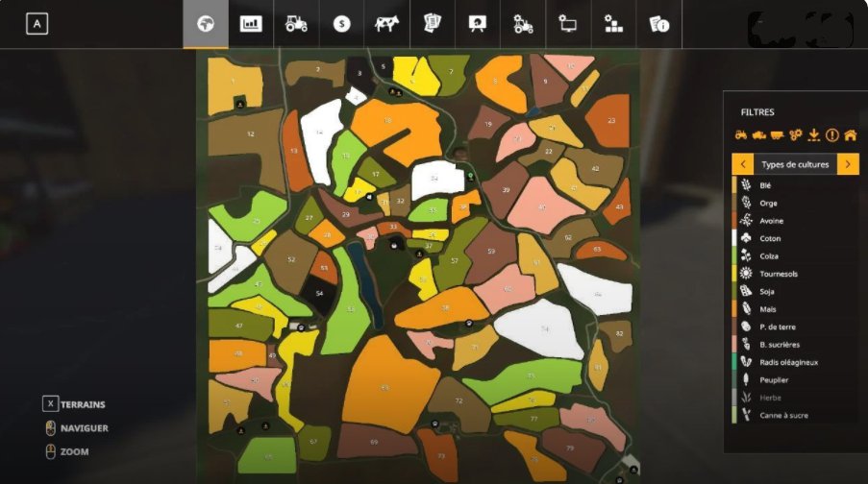Open the world map tab
The width and height of the screenshot is (868, 484).
tap(205, 25)
